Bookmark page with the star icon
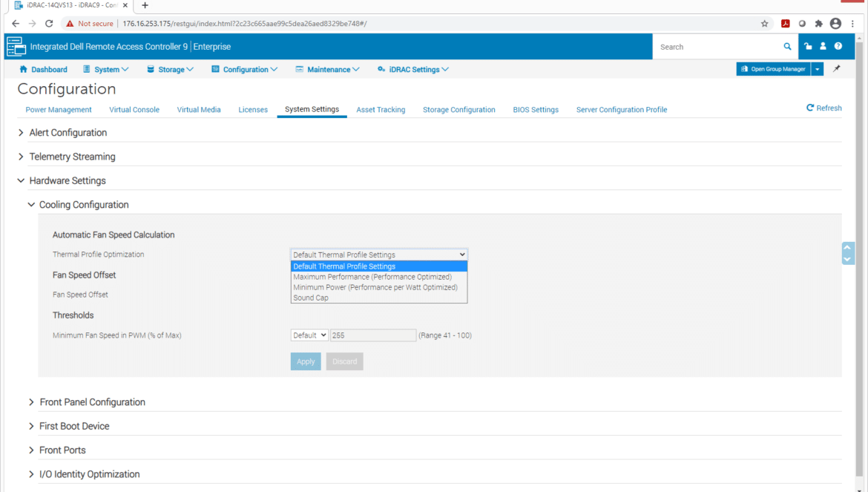Screen dimensions: 868x492 point(764,24)
